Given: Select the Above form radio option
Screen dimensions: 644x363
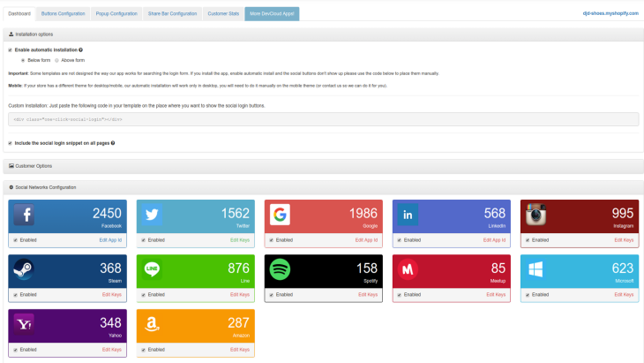Looking at the screenshot, I should (57, 60).
